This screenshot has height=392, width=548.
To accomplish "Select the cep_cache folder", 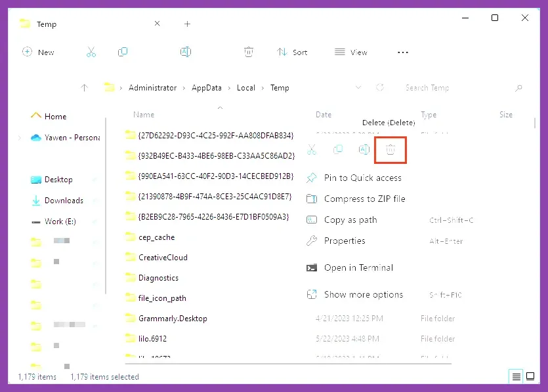I will 150,237.
